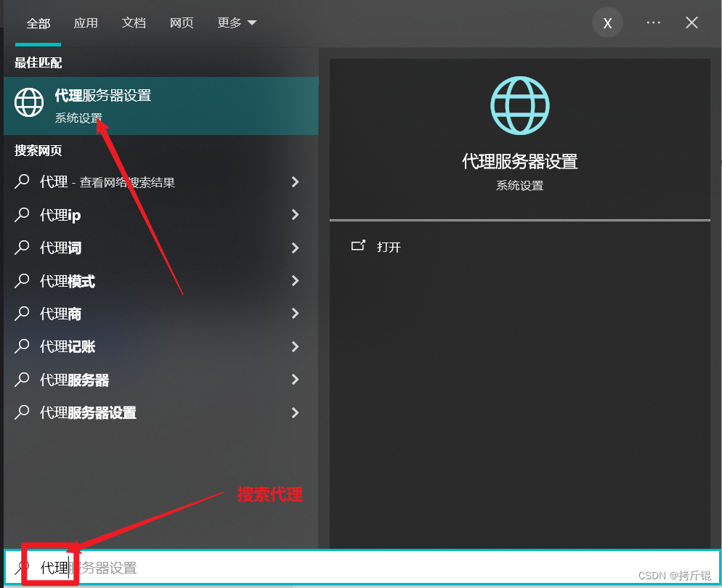
Task: Click the 搜索网页 section header
Action: coord(38,150)
